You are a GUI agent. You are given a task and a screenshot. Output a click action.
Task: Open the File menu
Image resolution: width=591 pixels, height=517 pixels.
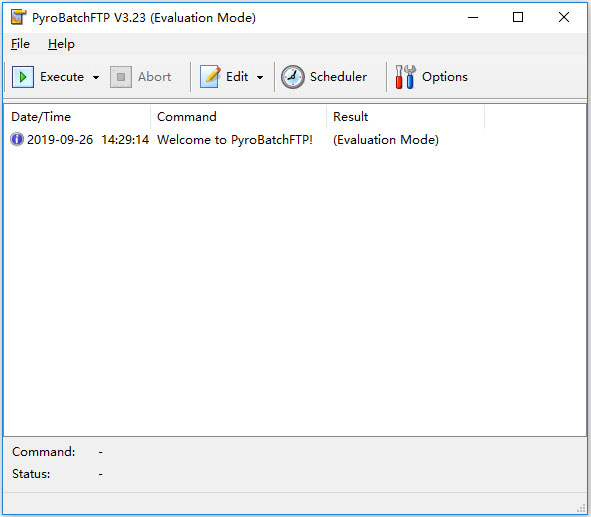20,44
